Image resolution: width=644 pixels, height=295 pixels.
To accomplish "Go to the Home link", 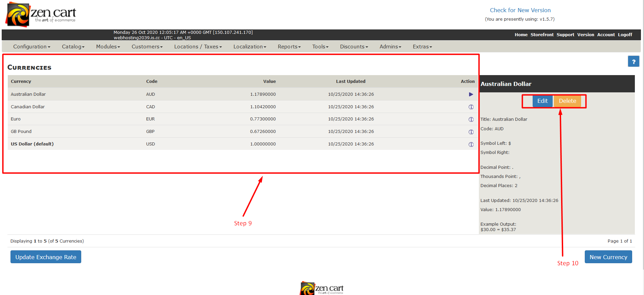I will click(521, 35).
